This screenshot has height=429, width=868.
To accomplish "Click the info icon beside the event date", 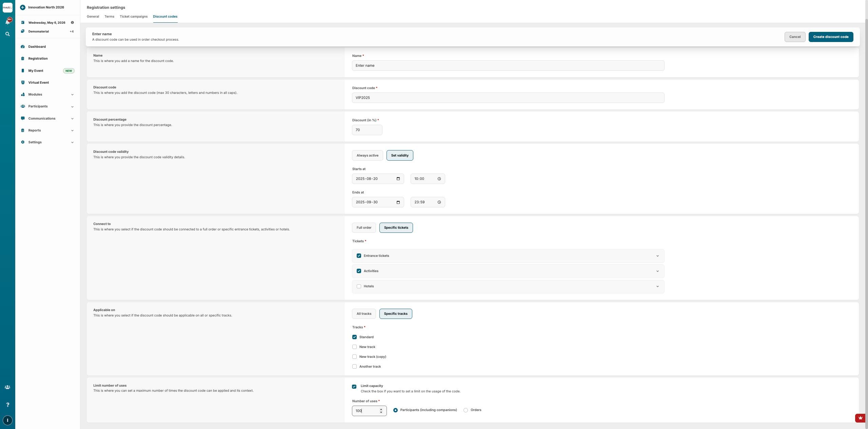I will [x=72, y=23].
